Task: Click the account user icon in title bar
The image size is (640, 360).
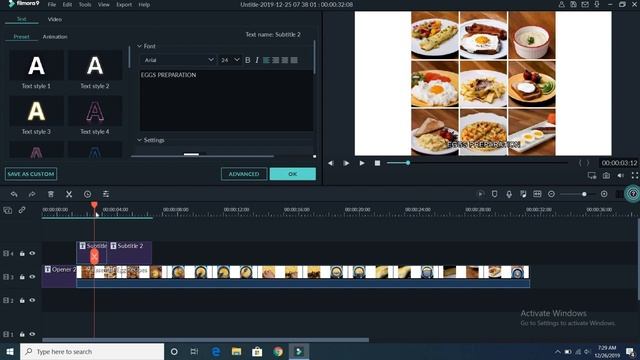Action: (562, 4)
